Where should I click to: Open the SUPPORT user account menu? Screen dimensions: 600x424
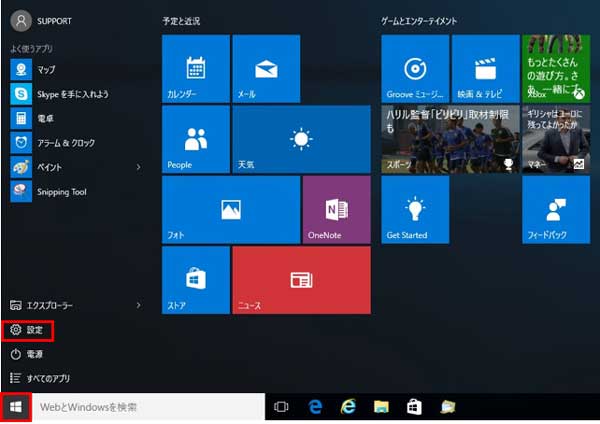[x=41, y=21]
